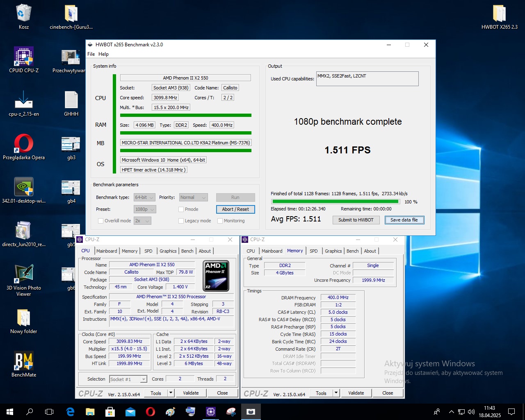The image size is (525, 420).
Task: Toggle the Pmode checkbox
Action: click(181, 209)
